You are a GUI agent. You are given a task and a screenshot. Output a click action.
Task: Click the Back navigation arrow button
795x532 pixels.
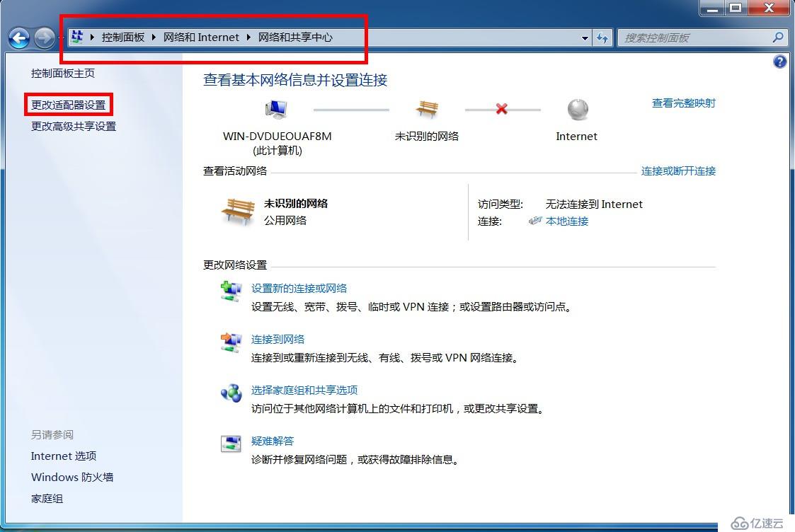(x=19, y=38)
